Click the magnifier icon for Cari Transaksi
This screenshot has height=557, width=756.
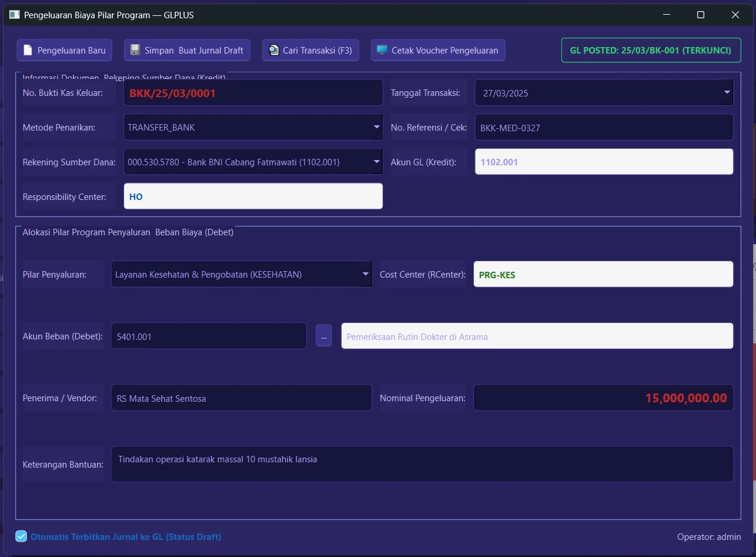(273, 51)
